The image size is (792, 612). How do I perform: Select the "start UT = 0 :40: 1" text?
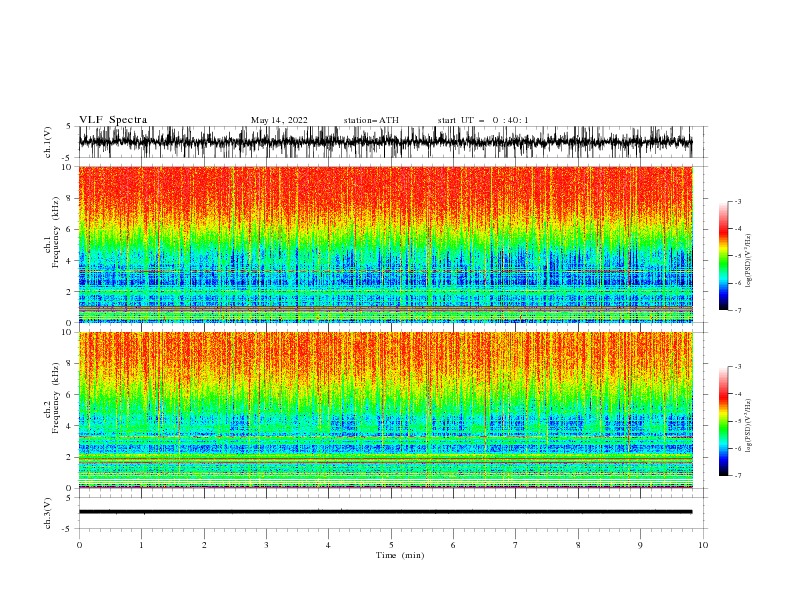(x=483, y=120)
